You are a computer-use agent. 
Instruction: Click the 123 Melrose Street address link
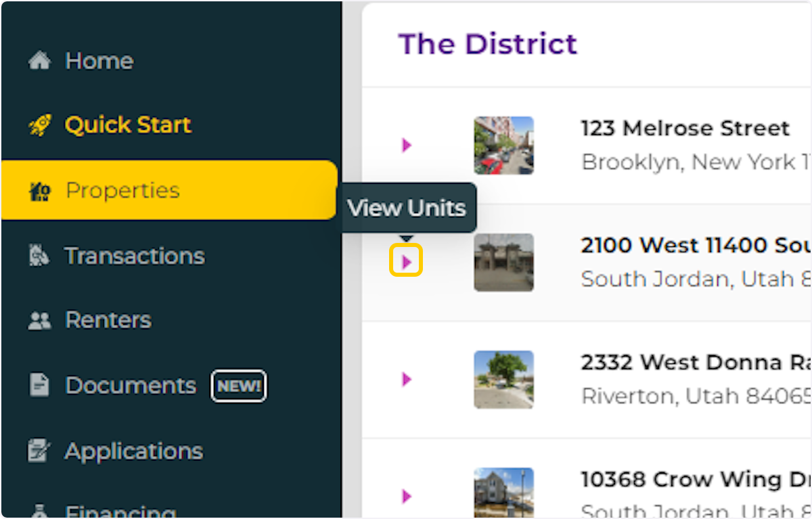[x=685, y=128]
